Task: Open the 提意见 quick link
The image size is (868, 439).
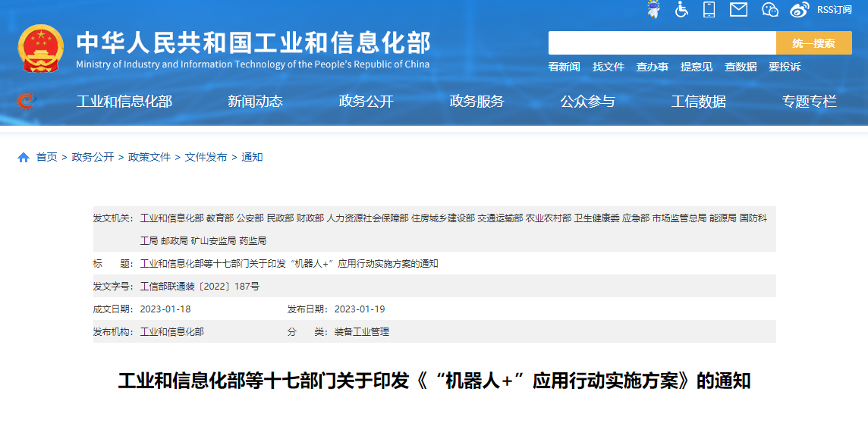Action: click(x=697, y=67)
